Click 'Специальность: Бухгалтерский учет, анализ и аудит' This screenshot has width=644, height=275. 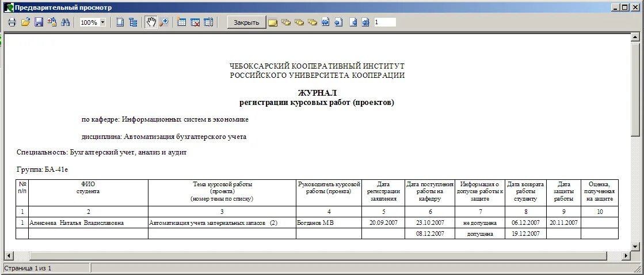(x=102, y=152)
